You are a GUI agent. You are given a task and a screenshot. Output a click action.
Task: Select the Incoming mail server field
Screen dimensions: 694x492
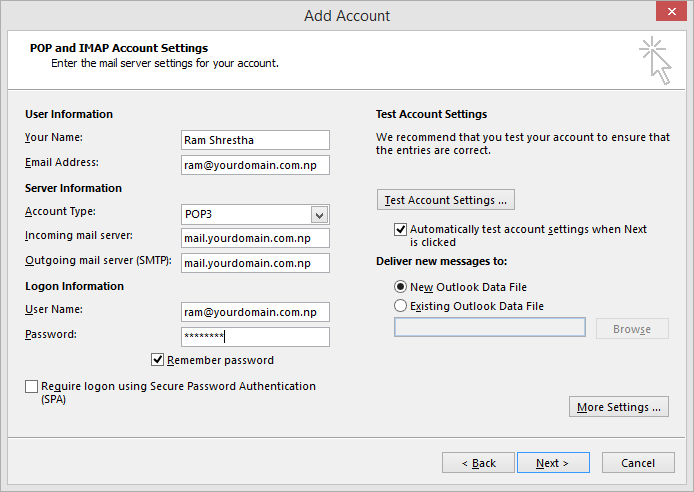coord(255,238)
